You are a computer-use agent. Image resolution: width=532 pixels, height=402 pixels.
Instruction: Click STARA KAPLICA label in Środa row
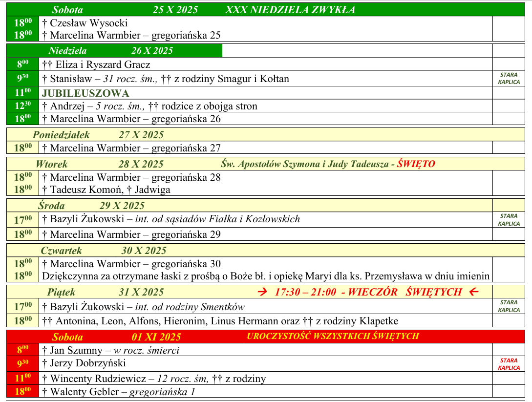(x=509, y=220)
